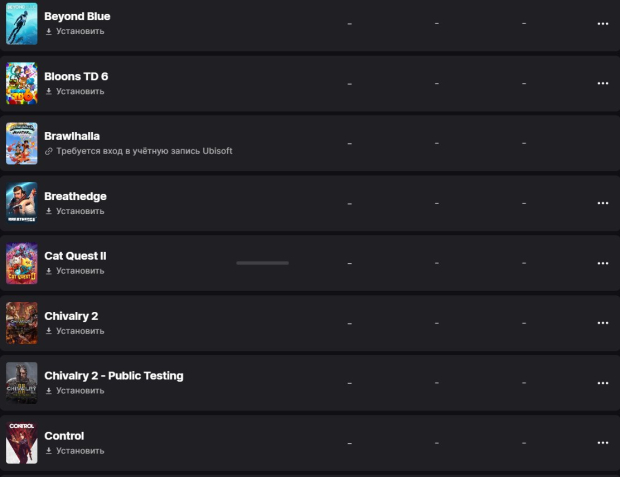620x477 pixels.
Task: Click Install under Chivalry 2 - Public Testing
Action: (x=75, y=391)
